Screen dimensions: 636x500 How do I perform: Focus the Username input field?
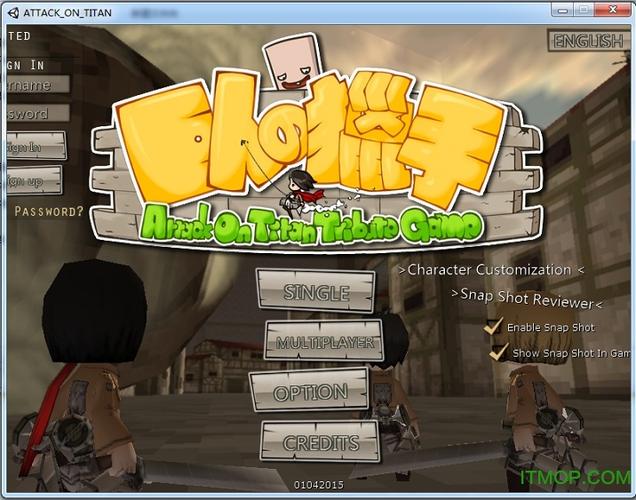(x=37, y=85)
